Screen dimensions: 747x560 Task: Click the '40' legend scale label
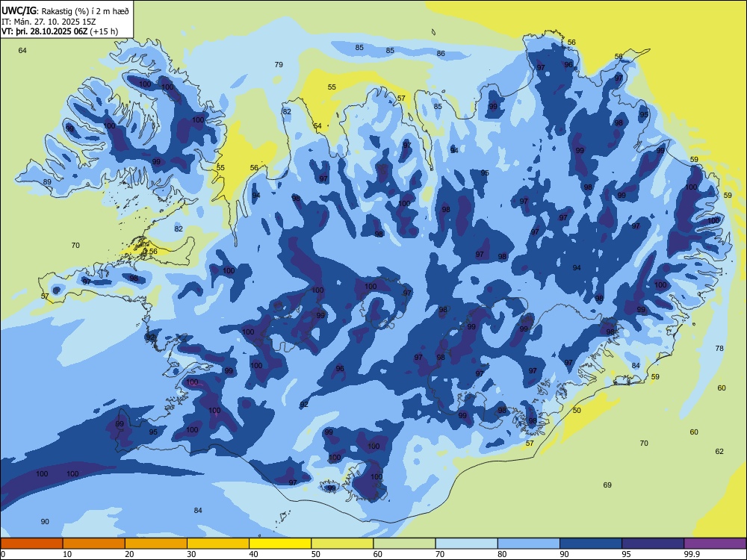coord(253,554)
